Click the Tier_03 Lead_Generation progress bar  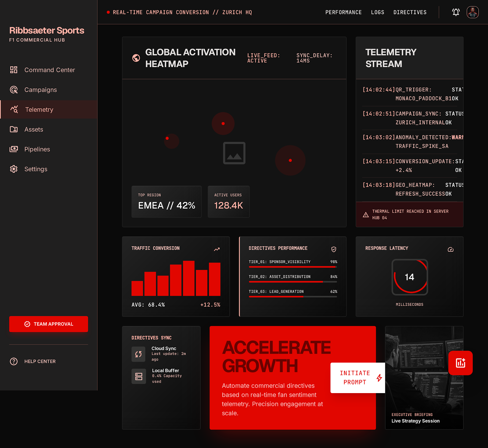pos(293,297)
